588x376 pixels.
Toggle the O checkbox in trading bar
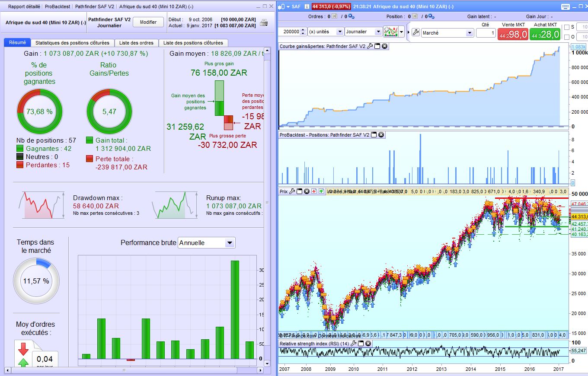(x=567, y=37)
